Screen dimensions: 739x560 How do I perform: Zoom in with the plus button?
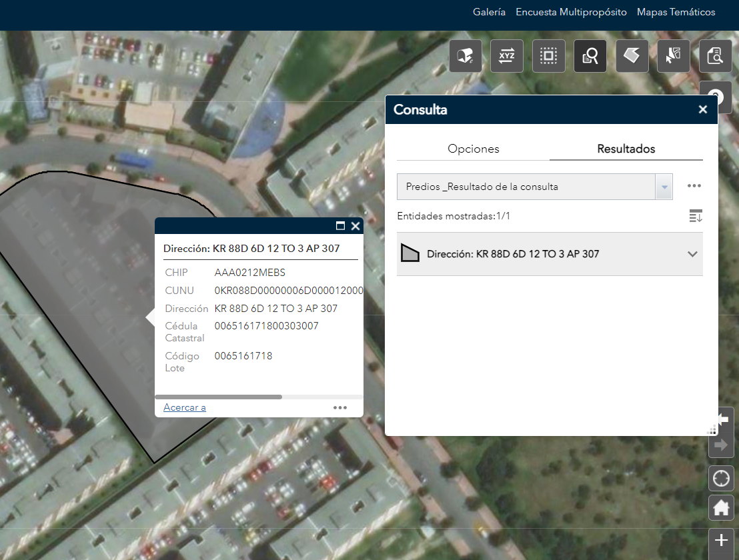point(721,540)
